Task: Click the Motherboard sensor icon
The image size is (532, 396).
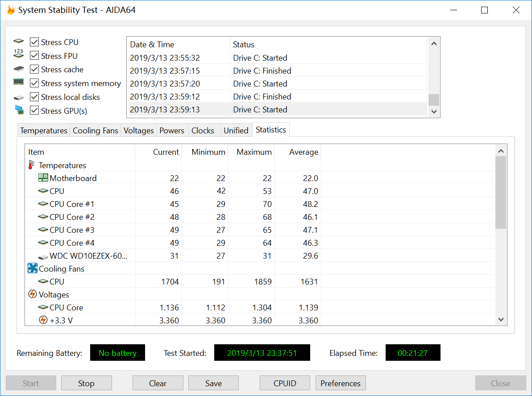Action: point(43,178)
